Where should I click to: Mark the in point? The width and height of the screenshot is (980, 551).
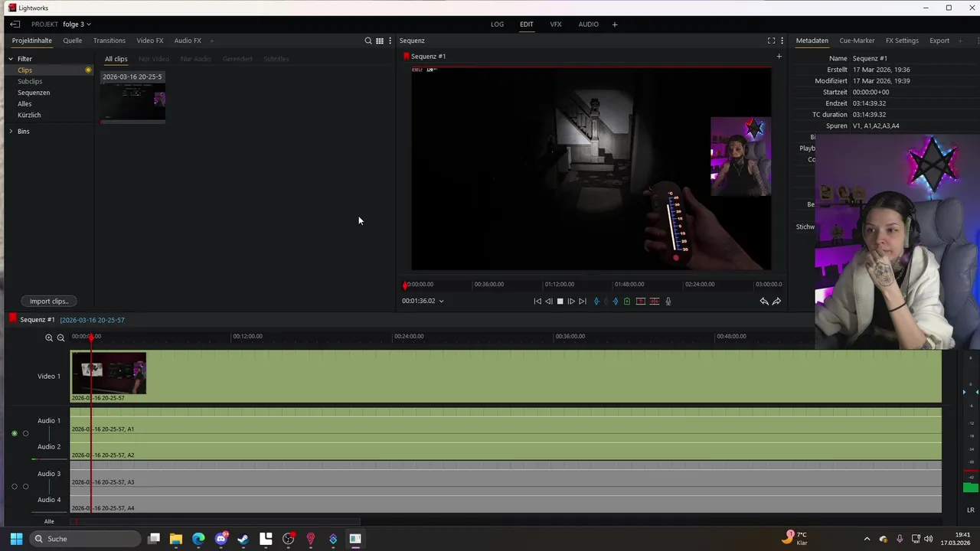point(597,302)
